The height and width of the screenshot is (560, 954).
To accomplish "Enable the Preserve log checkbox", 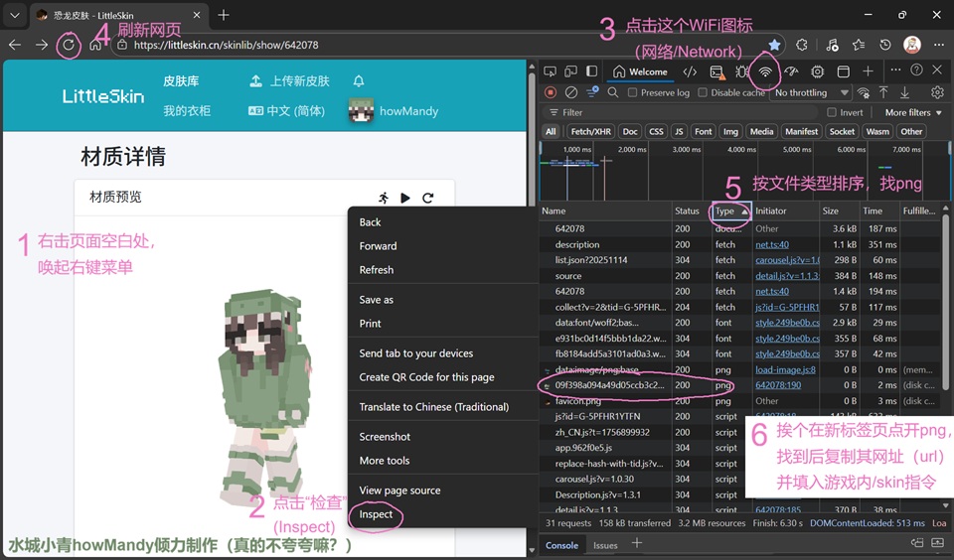I will (x=632, y=92).
